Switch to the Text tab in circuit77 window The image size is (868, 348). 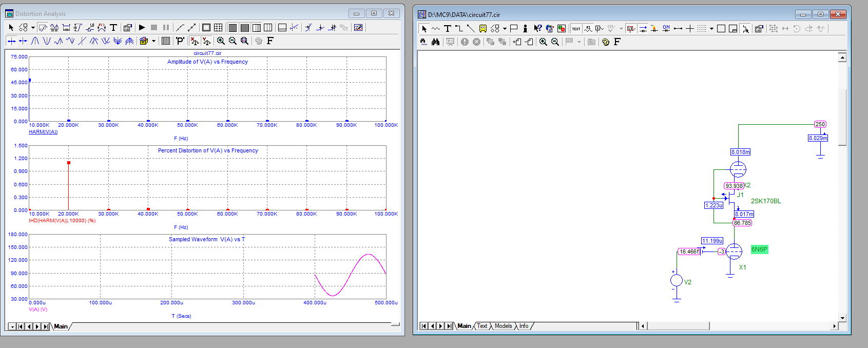coord(483,326)
